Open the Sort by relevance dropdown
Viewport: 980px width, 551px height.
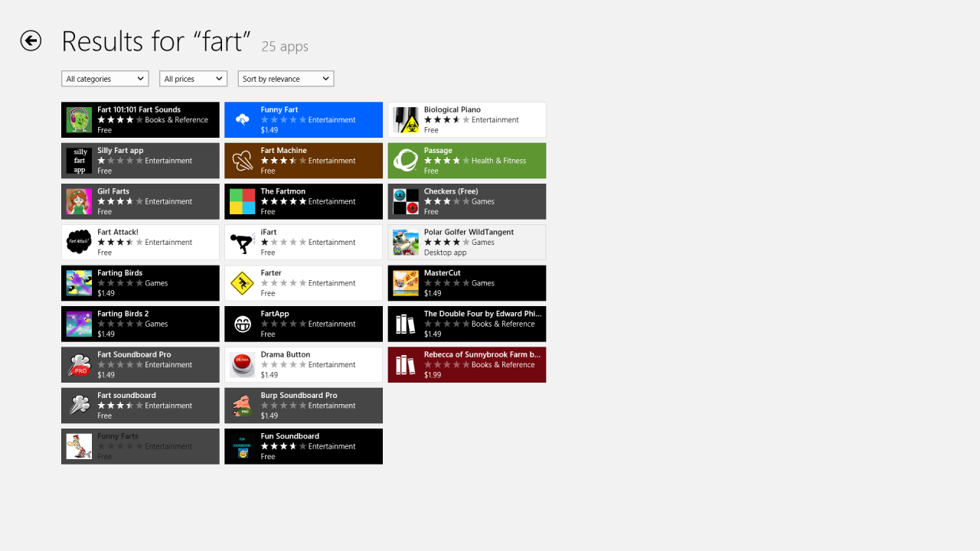coord(286,79)
